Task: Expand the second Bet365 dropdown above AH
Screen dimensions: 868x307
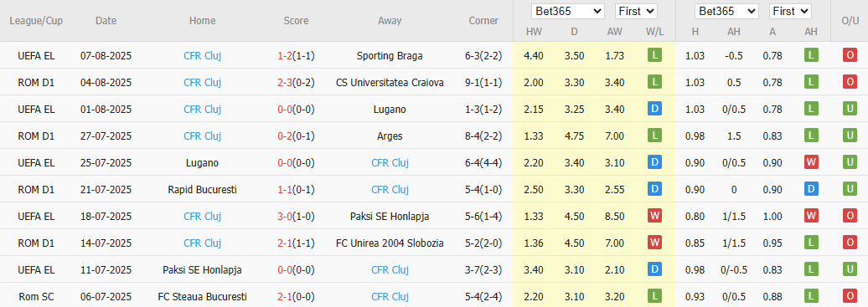Action: (727, 11)
